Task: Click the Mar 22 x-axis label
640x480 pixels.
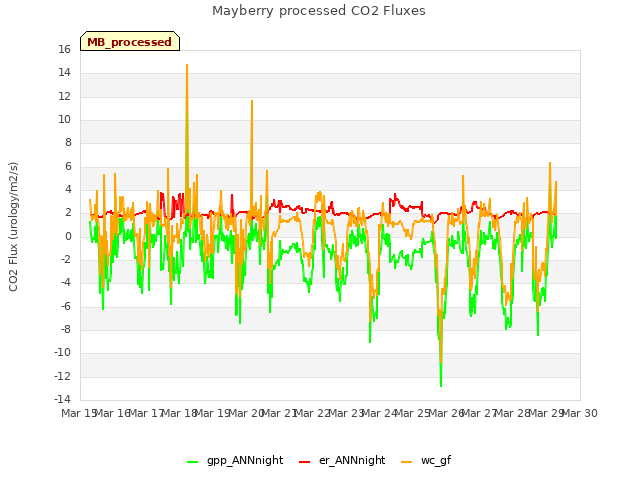Action: pos(312,413)
